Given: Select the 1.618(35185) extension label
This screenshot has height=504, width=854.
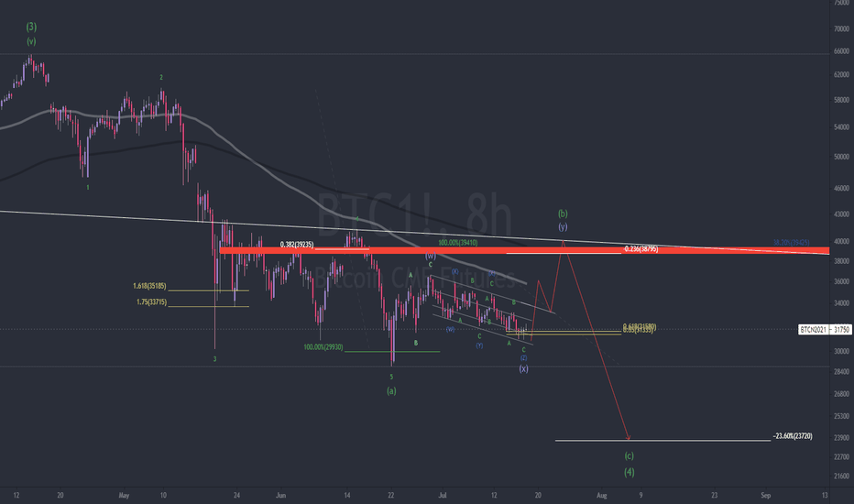Looking at the screenshot, I should (x=149, y=286).
